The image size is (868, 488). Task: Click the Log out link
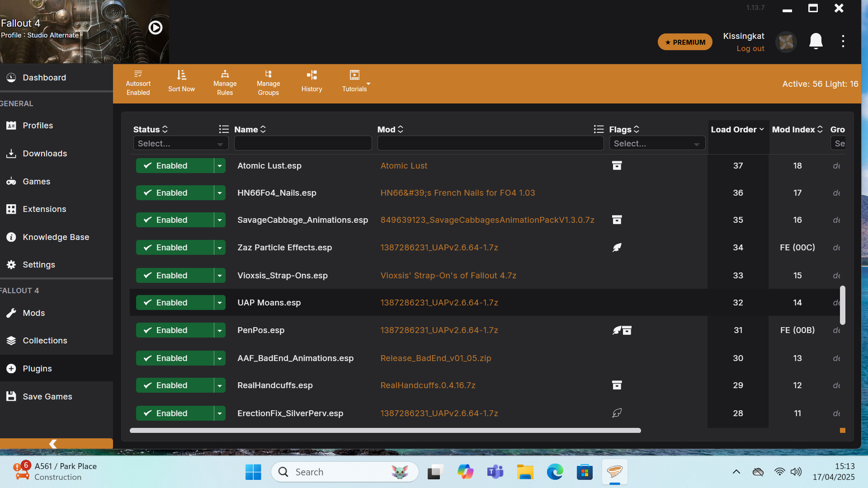[x=750, y=48]
